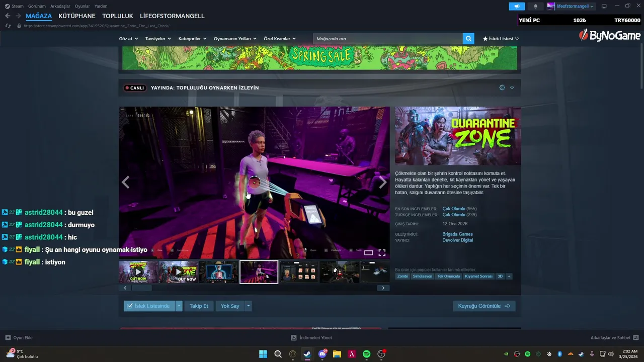Click the Tek Oyunculu tag
The width and height of the screenshot is (644, 362).
[449, 276]
